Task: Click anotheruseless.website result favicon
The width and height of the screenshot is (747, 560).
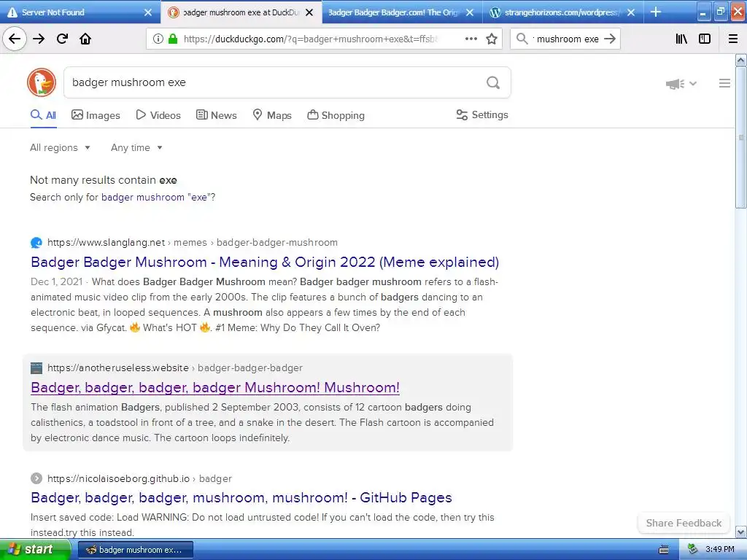Action: 36,368
